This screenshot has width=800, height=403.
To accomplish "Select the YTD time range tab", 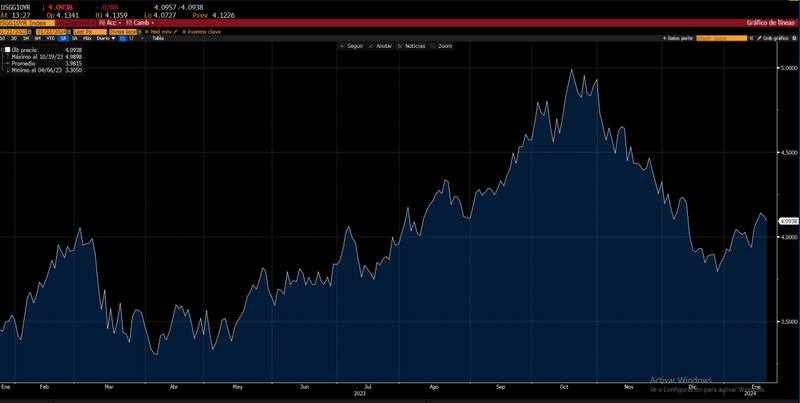I will pyautogui.click(x=50, y=38).
